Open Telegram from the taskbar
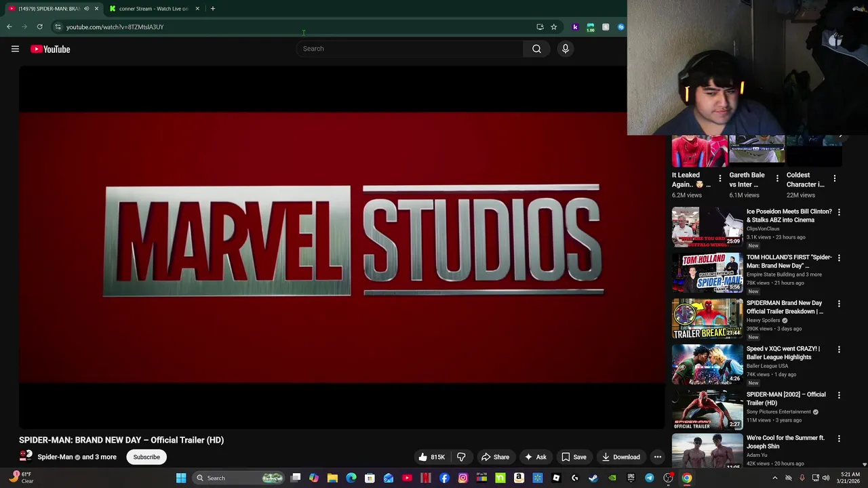 (649, 478)
